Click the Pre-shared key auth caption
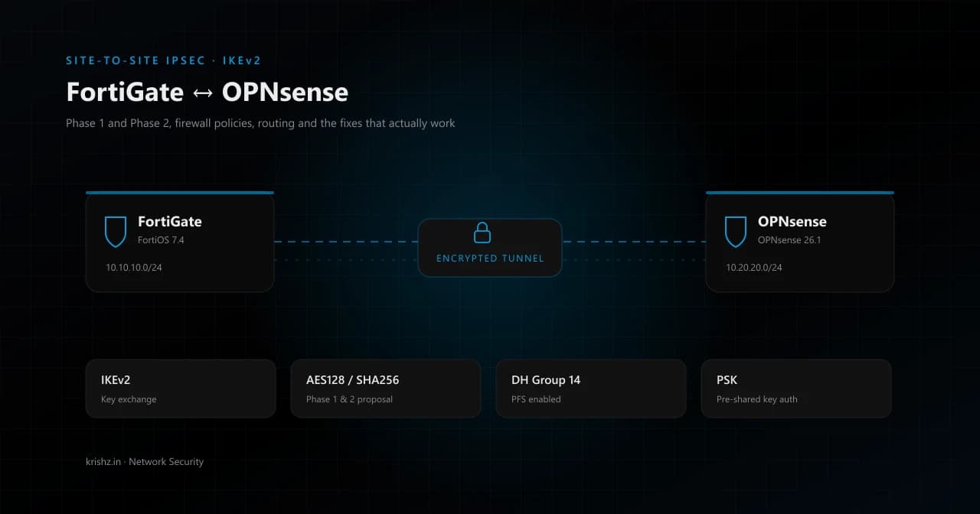This screenshot has height=514, width=980. (x=757, y=399)
